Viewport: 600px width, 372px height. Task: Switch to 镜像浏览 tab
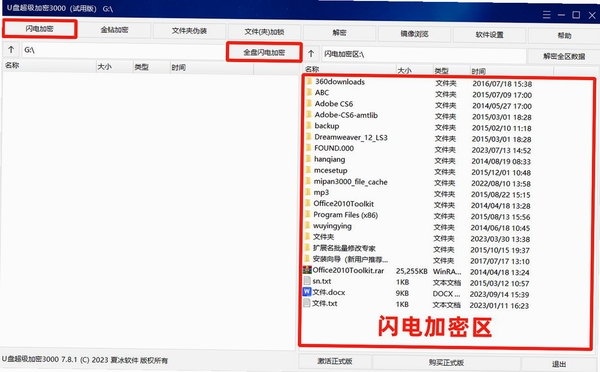[414, 34]
